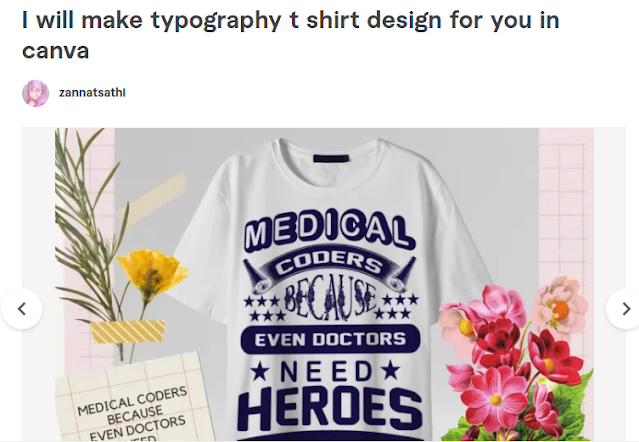Viewport: 639px width, 442px height.
Task: Click the MEDICAL heading on the shirt
Action: coord(328,230)
